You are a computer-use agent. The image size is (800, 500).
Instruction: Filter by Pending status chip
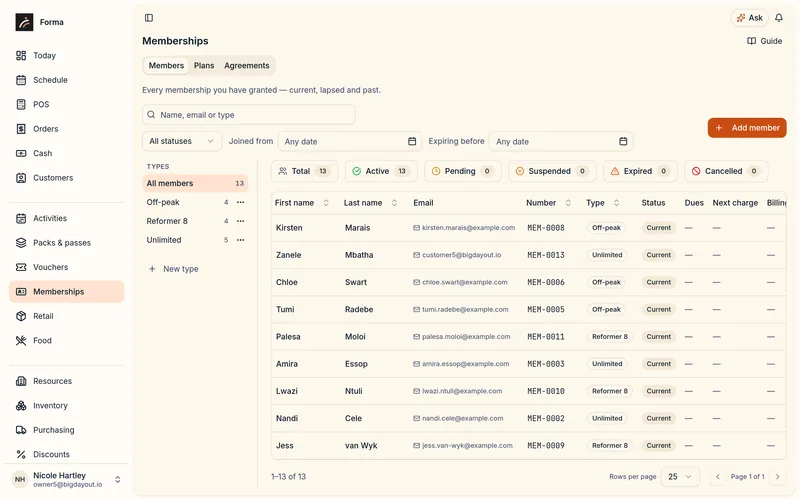[x=463, y=171]
